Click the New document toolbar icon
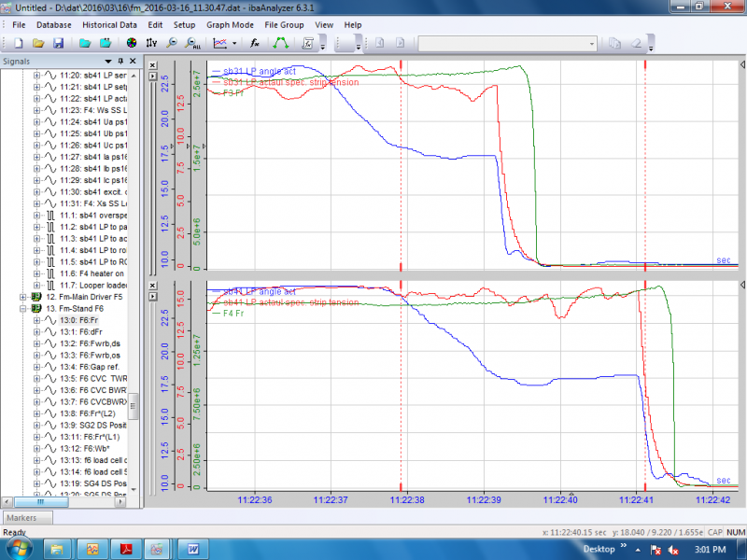Screen dimensions: 747x560 point(18,43)
